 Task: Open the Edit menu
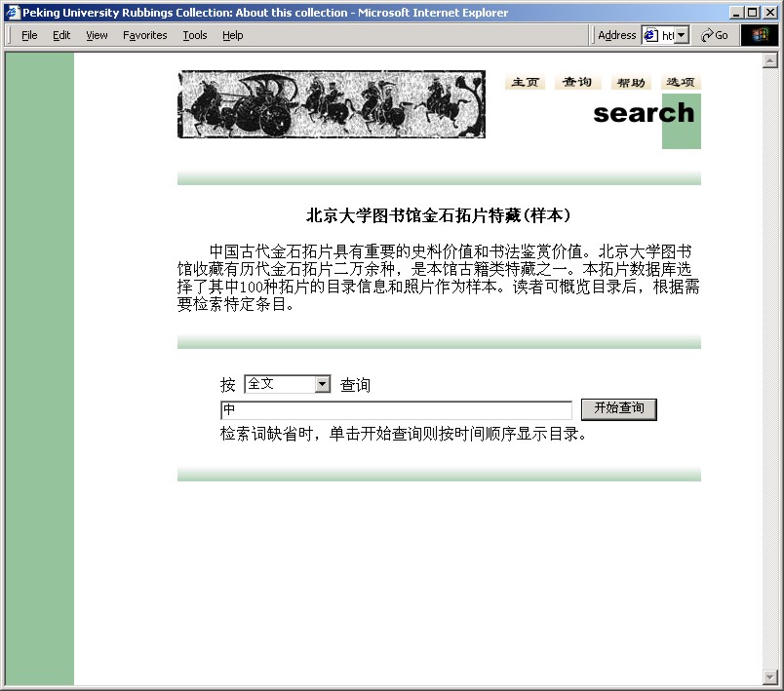pos(61,35)
